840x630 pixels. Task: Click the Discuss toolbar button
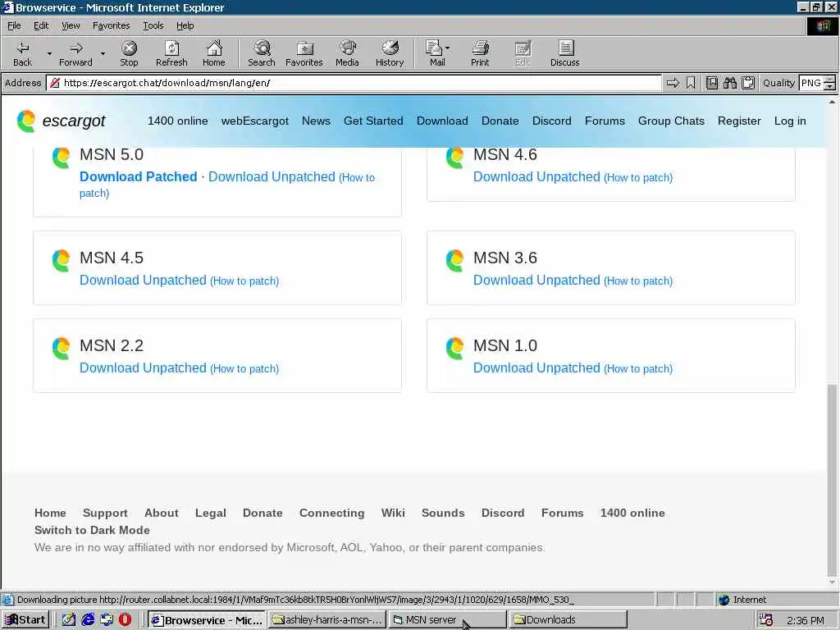564,53
